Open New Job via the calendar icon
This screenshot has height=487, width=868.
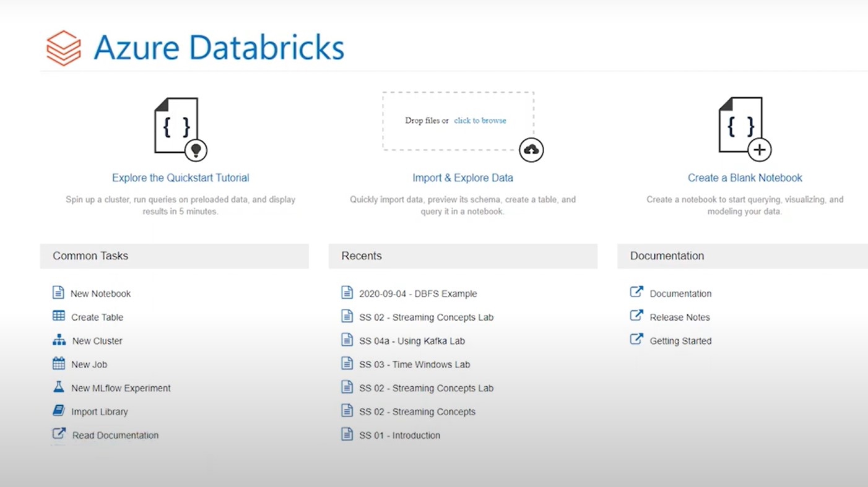pyautogui.click(x=59, y=364)
